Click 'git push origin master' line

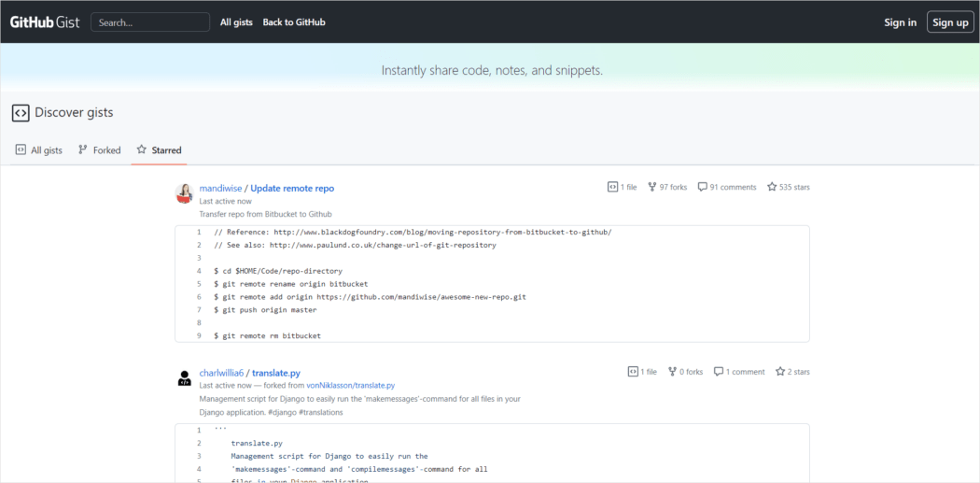(x=265, y=309)
